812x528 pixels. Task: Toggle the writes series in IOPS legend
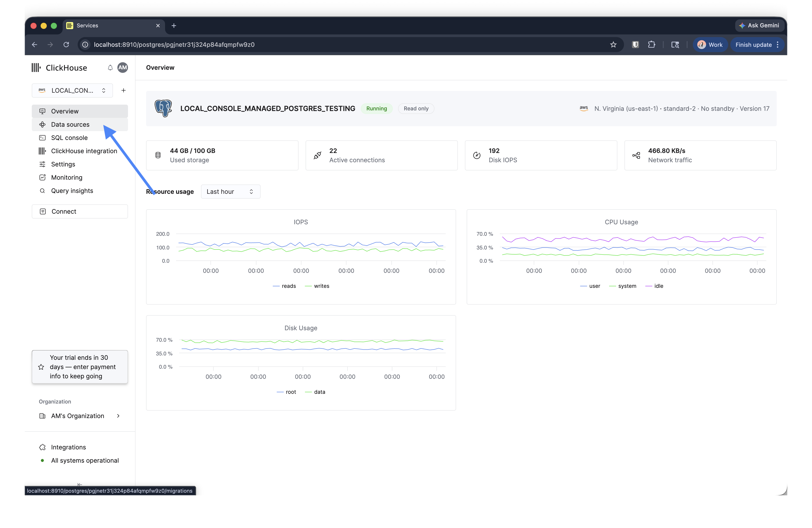pos(317,286)
